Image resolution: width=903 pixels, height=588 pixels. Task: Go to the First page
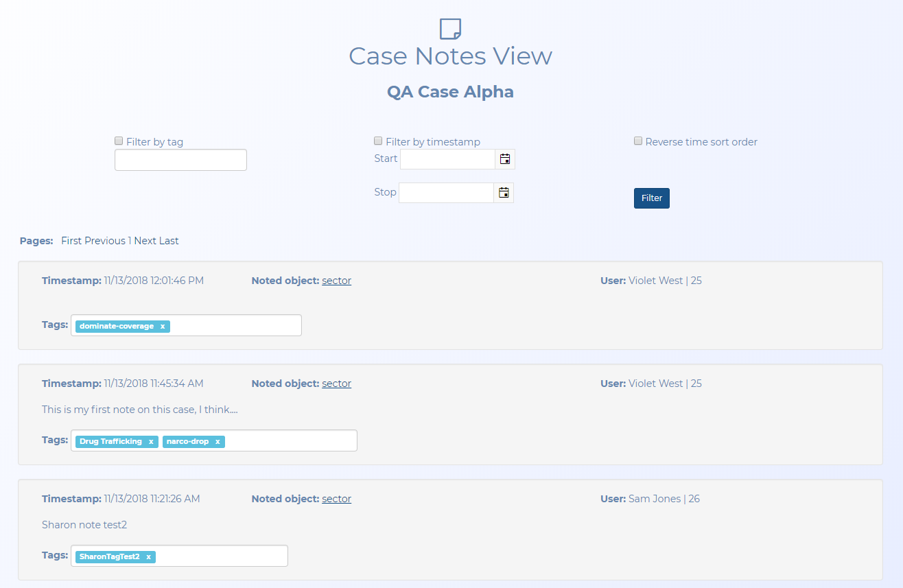pos(71,241)
